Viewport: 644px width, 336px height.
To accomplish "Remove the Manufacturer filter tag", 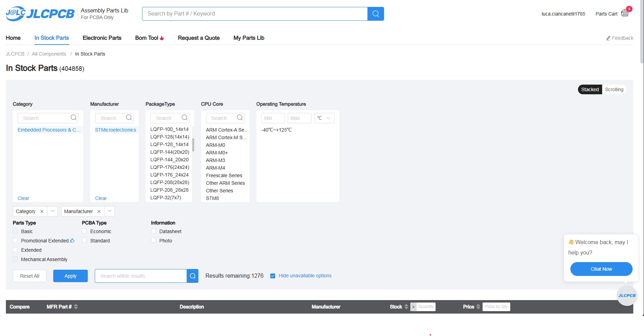I will (99, 211).
